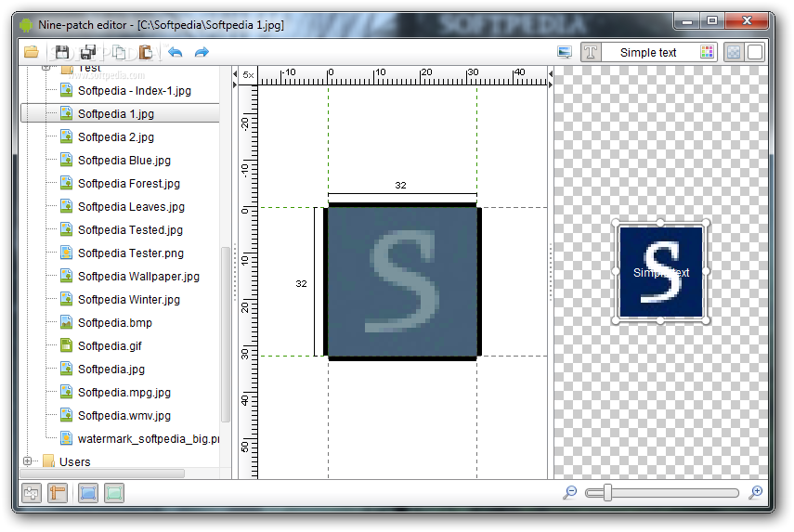Click the Softpedia Tester.png file icon
794x532 pixels.
point(66,253)
